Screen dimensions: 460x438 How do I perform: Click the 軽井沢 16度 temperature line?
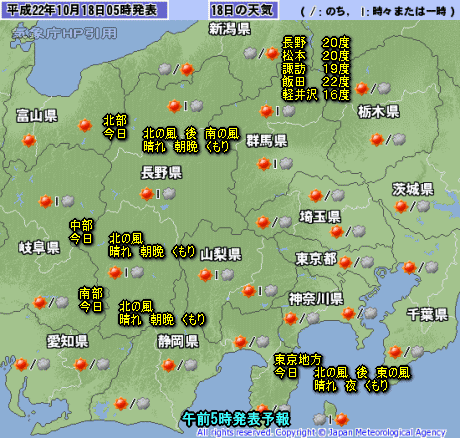click(316, 95)
